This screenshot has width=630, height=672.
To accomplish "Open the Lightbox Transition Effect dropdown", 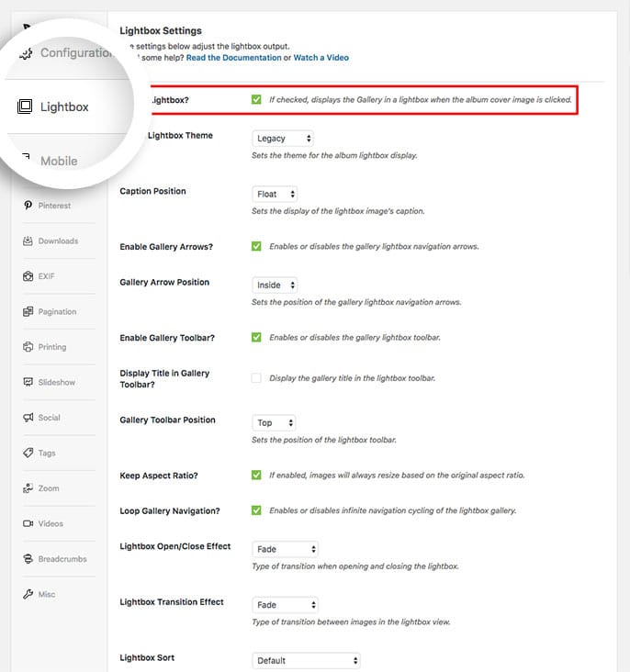I will 286,605.
